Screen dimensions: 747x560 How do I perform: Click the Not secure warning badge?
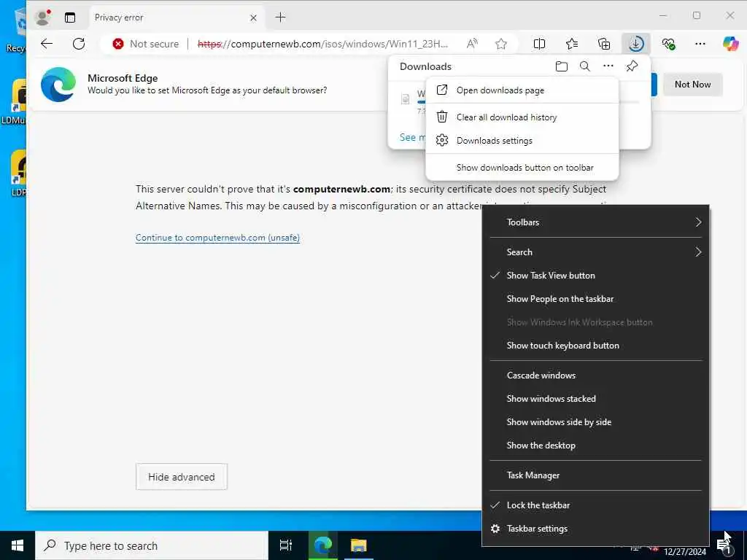pyautogui.click(x=146, y=44)
